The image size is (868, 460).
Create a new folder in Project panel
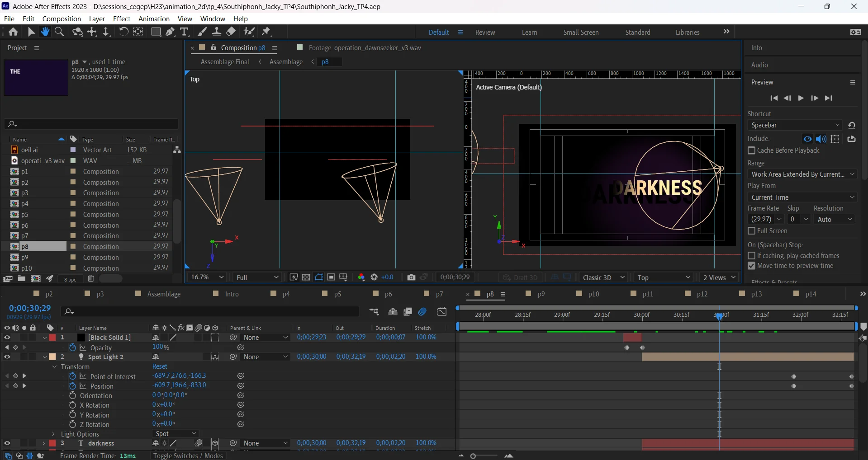pos(21,279)
